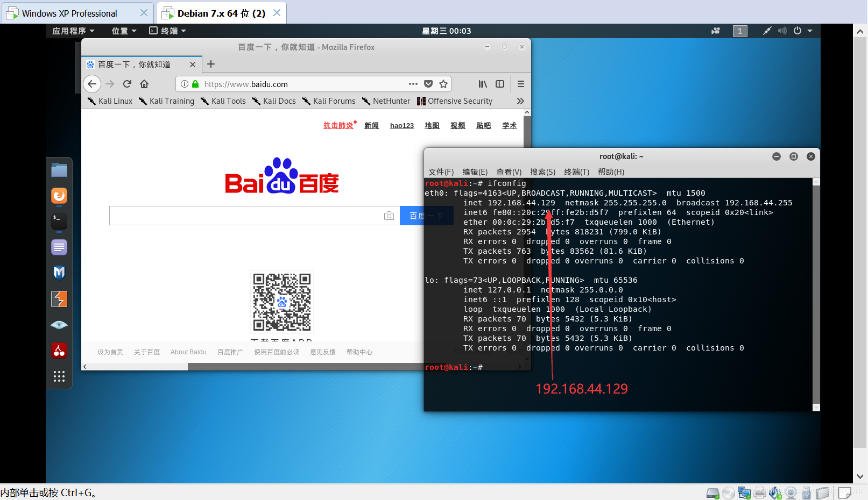868x500 pixels.
Task: Open Offensive Security bookmark
Action: [455, 101]
